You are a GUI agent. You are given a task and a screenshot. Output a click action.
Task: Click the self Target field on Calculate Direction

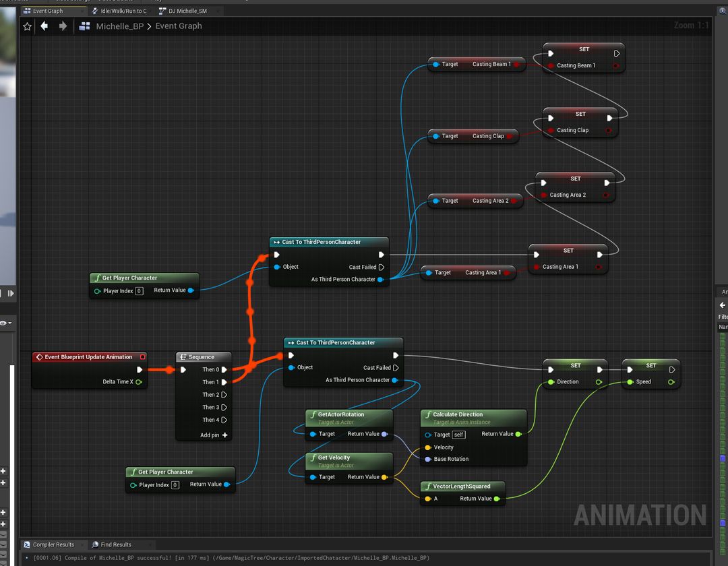tap(459, 435)
